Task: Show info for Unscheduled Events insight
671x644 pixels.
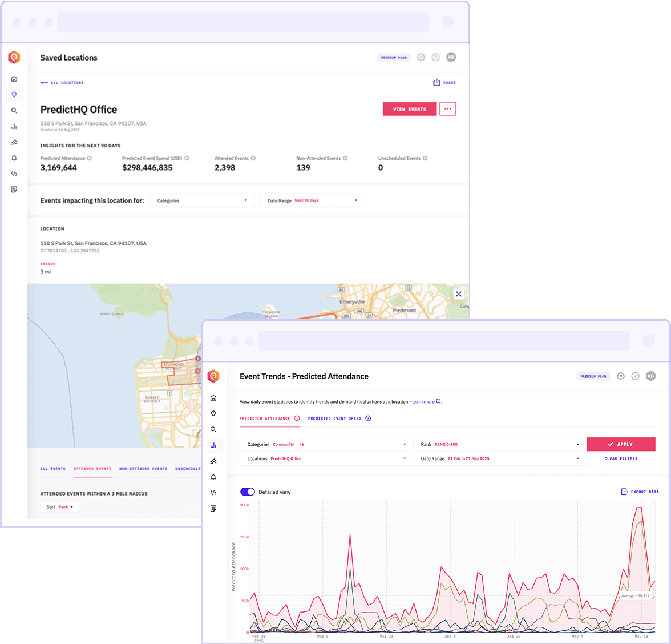Action: point(425,158)
